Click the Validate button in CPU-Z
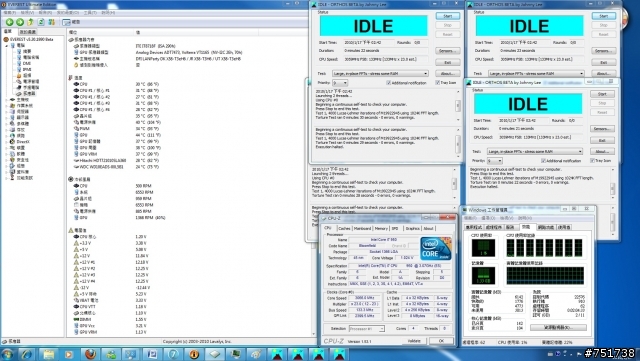Image resolution: width=640 pixels, height=361 pixels. 414,341
